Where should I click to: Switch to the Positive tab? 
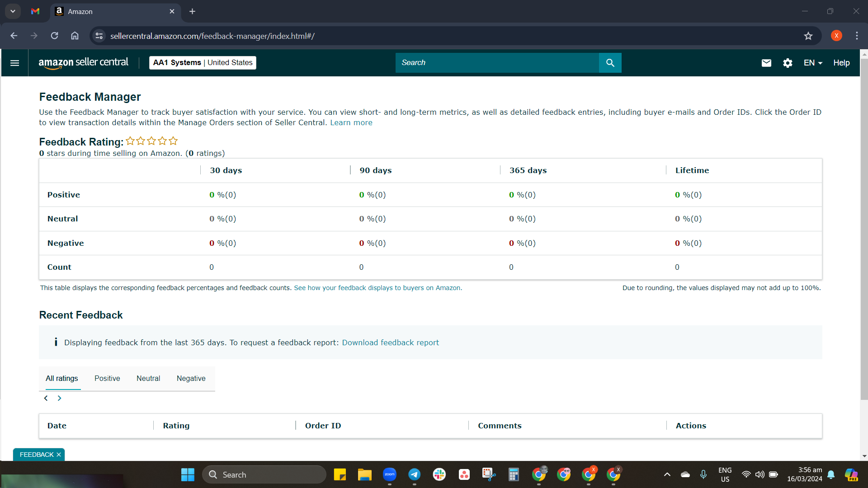[x=107, y=379]
